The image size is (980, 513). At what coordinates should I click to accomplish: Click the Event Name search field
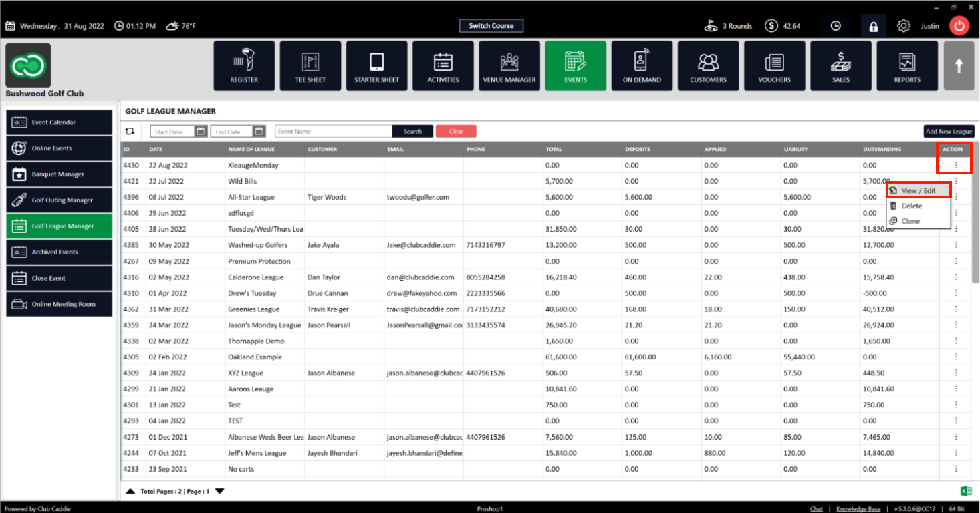(x=334, y=132)
